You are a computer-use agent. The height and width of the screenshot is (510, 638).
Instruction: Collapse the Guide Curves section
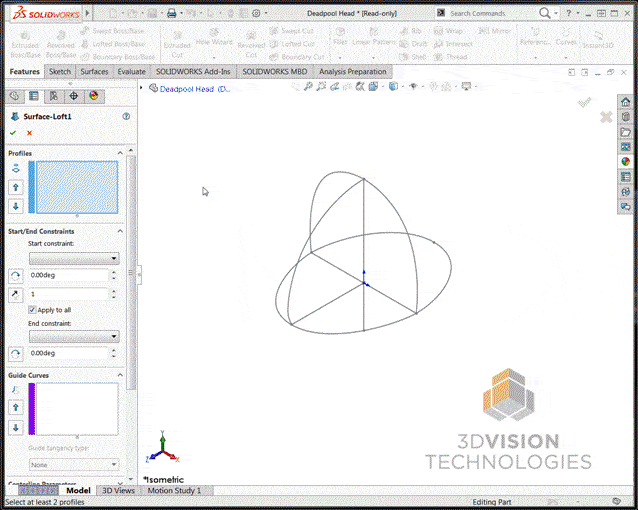120,375
